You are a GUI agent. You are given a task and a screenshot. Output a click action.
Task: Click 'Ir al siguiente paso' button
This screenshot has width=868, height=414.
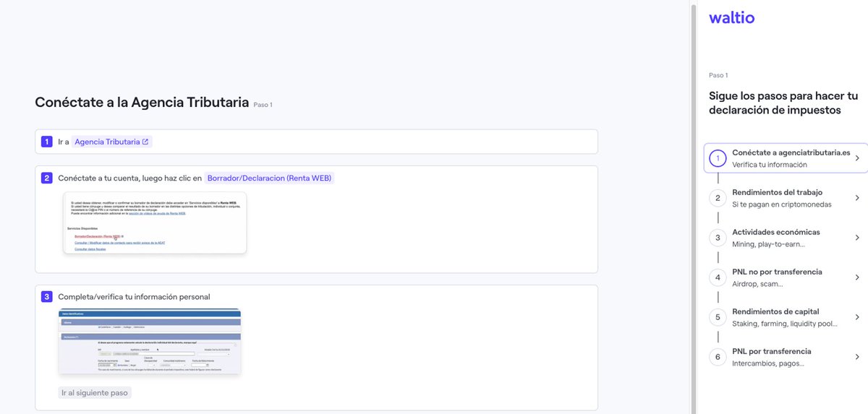pyautogui.click(x=95, y=393)
